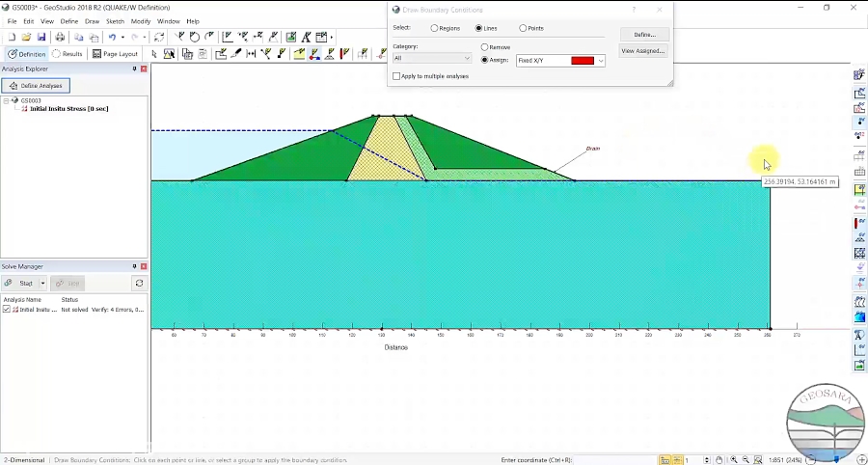The image size is (868, 465).
Task: Select Initial Insitu Stress analysis in tree
Action: (x=68, y=109)
